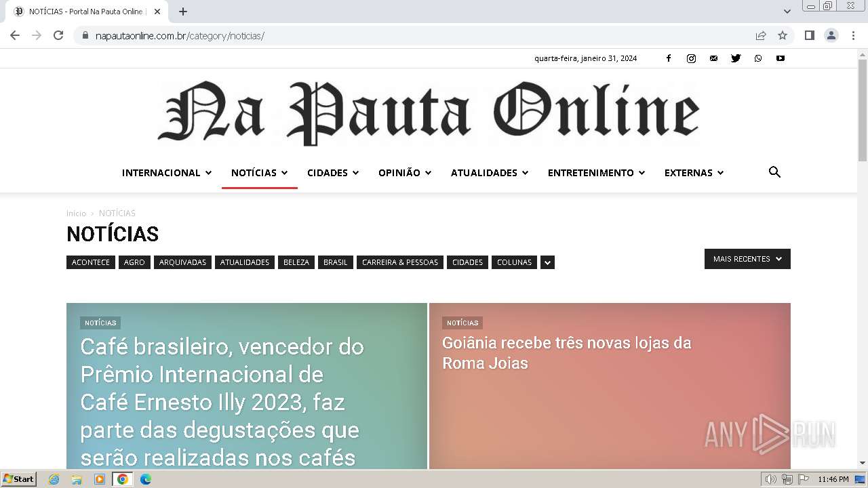The image size is (868, 488).
Task: Open File Explorer folder in taskbar
Action: (x=77, y=479)
